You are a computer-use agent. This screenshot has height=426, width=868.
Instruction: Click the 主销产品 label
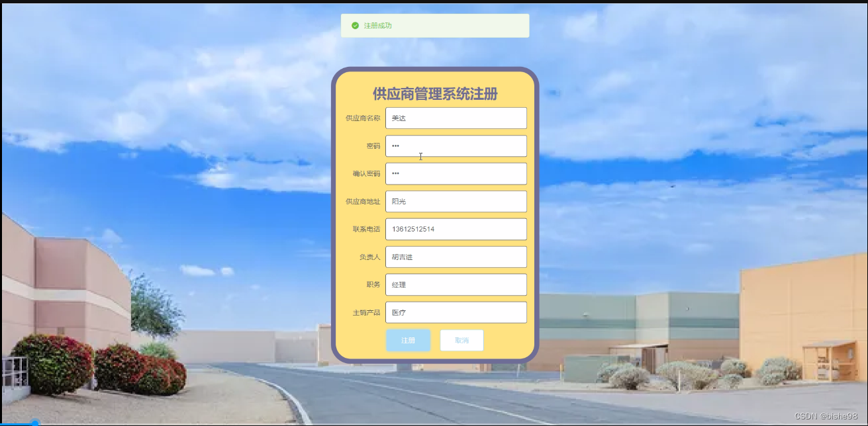pos(366,313)
